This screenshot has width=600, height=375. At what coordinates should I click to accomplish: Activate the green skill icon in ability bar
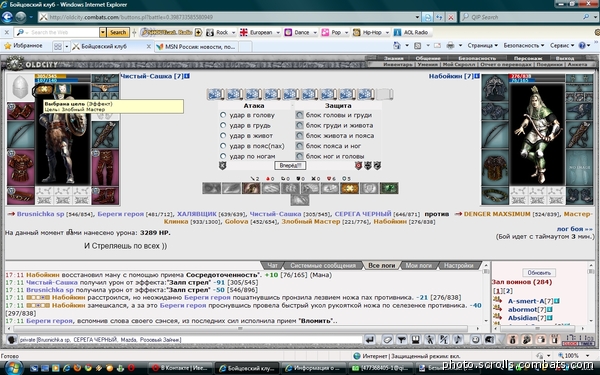(389, 188)
